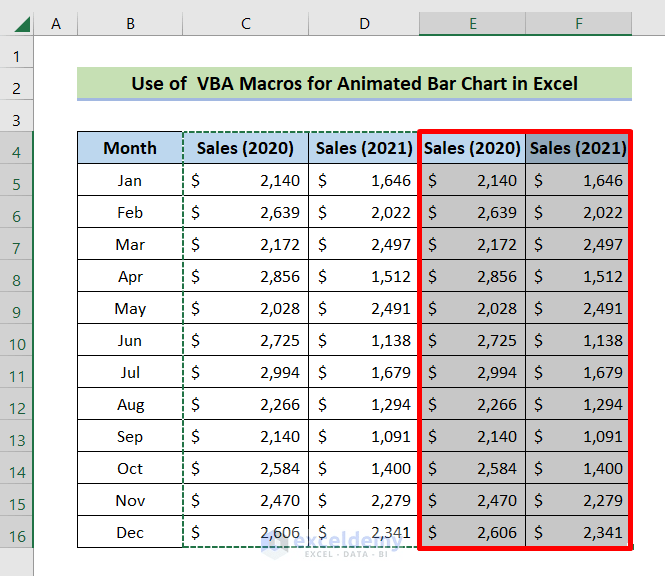
Task: Click cell E16 with value 2,606
Action: pyautogui.click(x=472, y=532)
